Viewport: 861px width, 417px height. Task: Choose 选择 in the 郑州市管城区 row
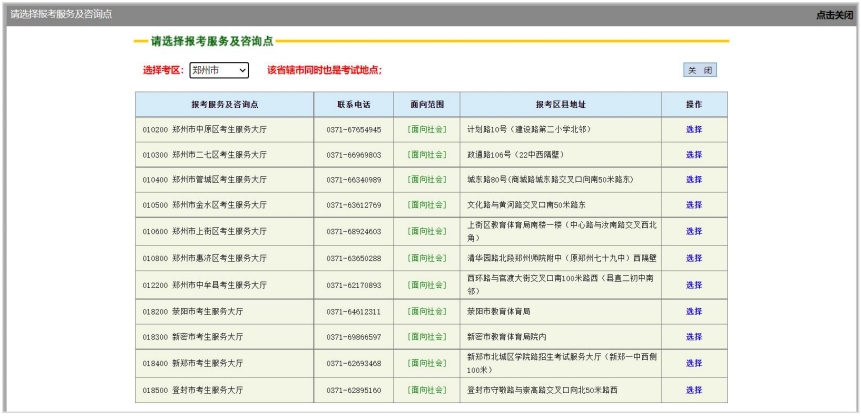tap(693, 180)
